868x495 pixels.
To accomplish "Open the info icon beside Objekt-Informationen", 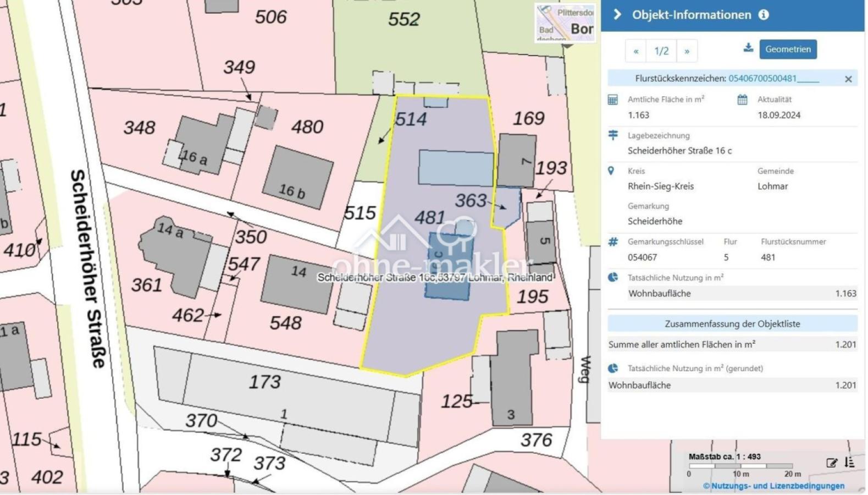I will (764, 15).
